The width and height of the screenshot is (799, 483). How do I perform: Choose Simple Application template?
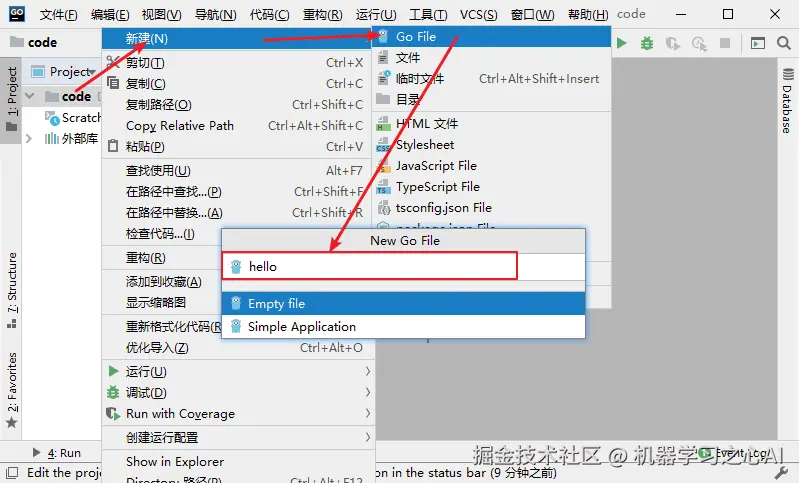404,327
